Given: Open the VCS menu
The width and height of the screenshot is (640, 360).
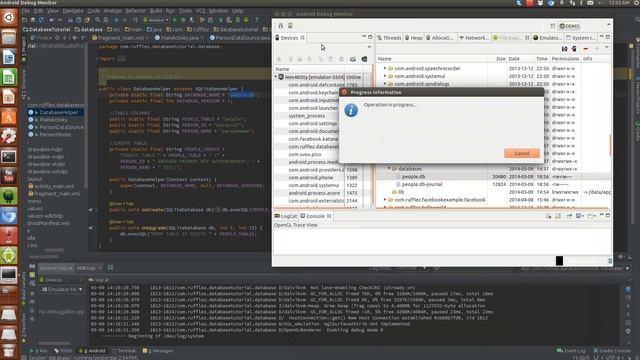Looking at the screenshot, I should [x=200, y=11].
